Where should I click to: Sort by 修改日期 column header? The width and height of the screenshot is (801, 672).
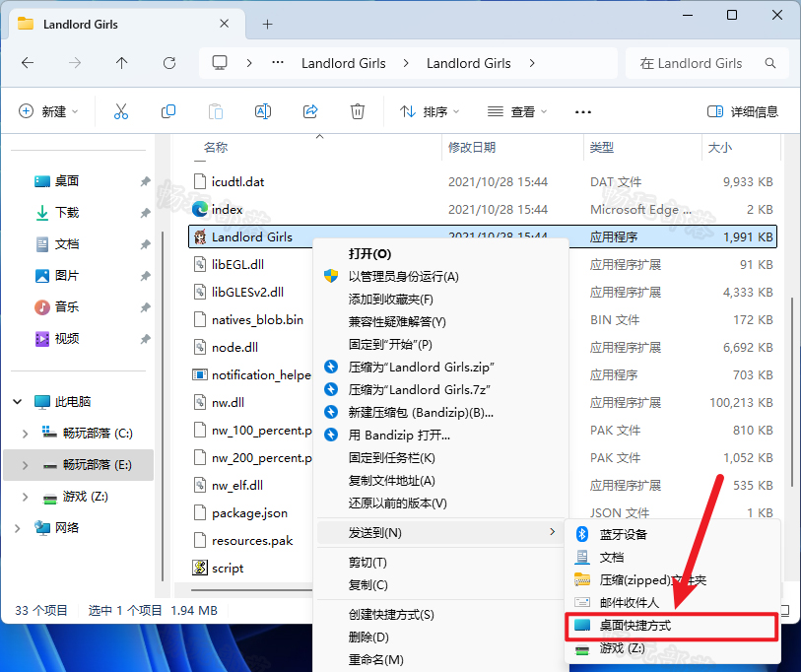pos(472,148)
